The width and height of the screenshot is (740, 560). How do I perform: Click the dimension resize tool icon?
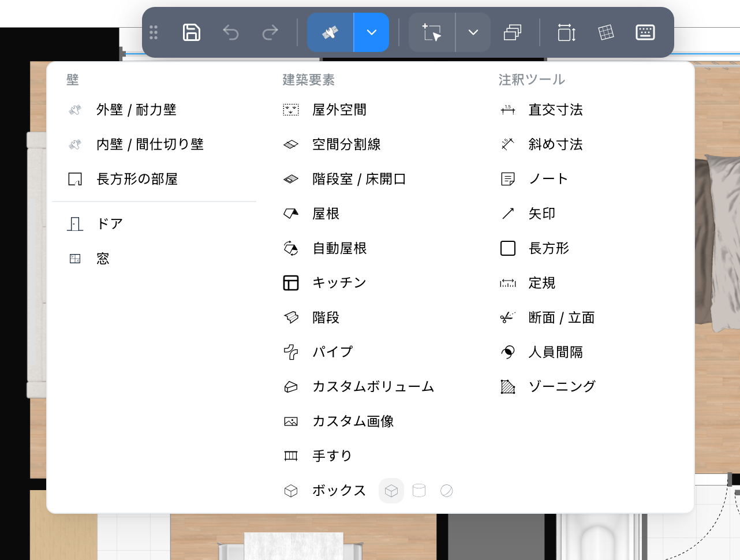pyautogui.click(x=567, y=32)
